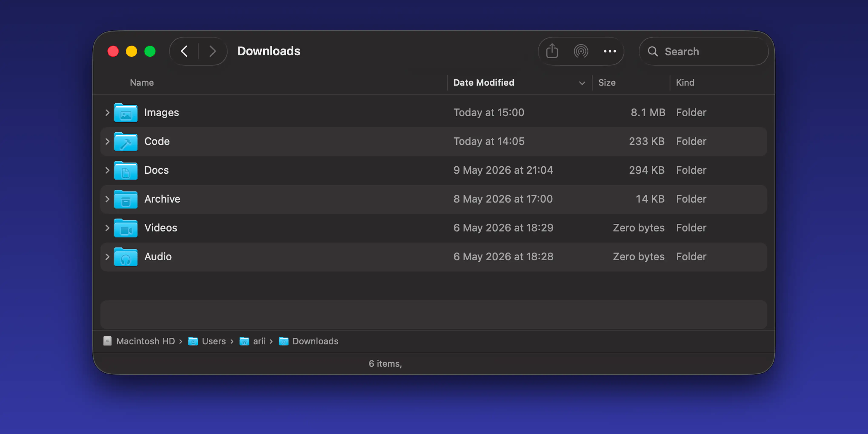Click Macintosh HD in the path bar
This screenshot has width=868, height=434.
[145, 341]
